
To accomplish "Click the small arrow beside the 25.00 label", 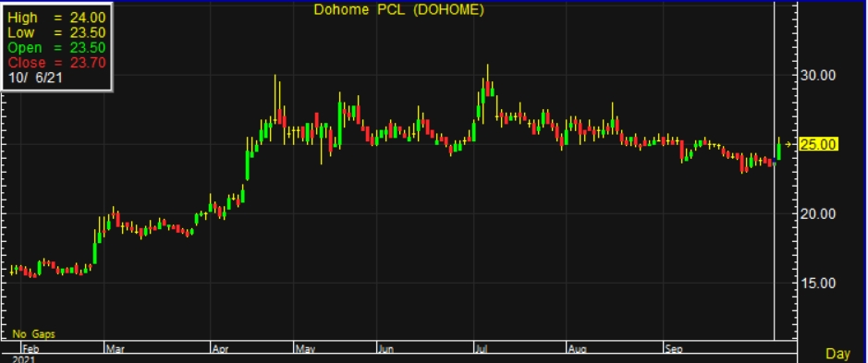I will (789, 144).
